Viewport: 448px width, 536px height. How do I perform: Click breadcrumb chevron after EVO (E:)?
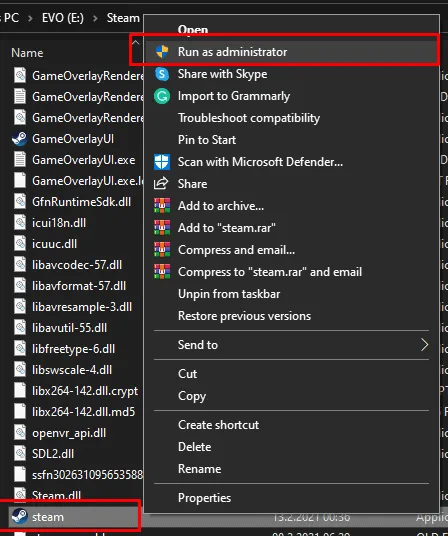click(x=95, y=18)
